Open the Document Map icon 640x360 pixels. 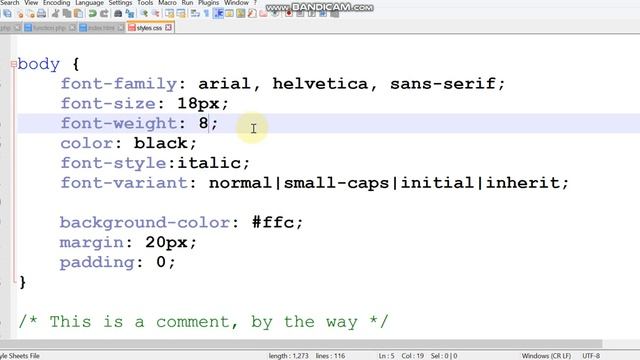pos(241,13)
